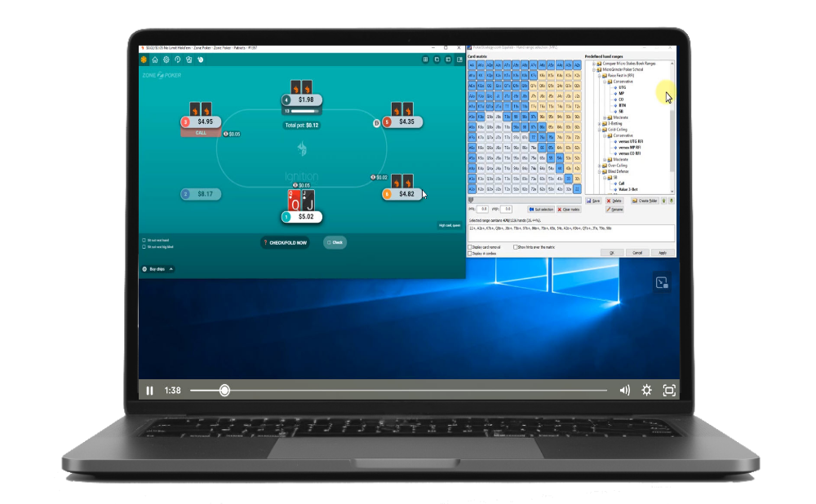Mute the video volume icon
The width and height of the screenshot is (816, 504).
coord(624,391)
